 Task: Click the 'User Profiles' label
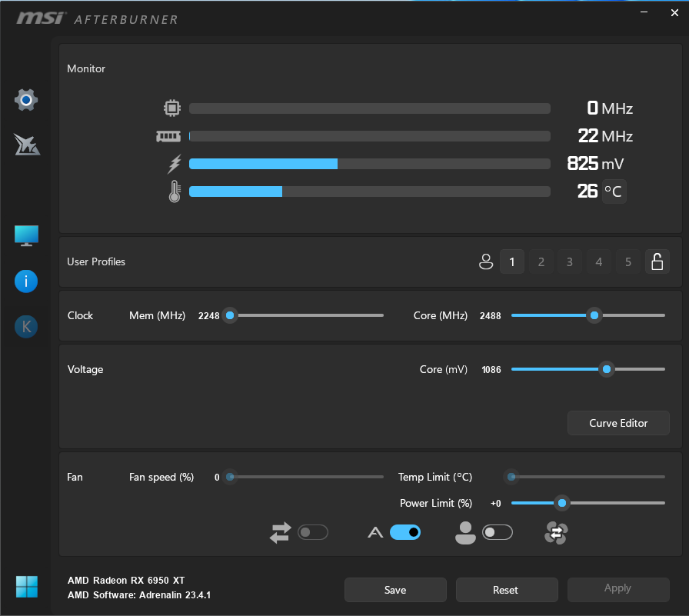point(96,262)
